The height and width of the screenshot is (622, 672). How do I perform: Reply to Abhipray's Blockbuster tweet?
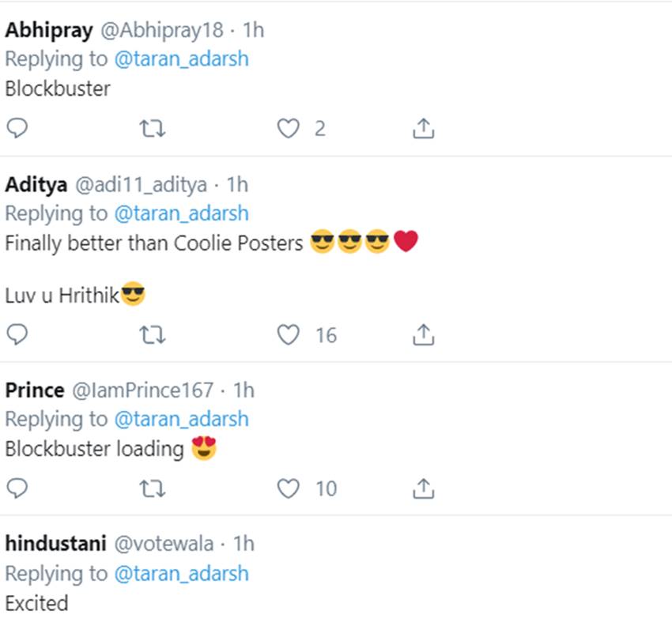(17, 128)
